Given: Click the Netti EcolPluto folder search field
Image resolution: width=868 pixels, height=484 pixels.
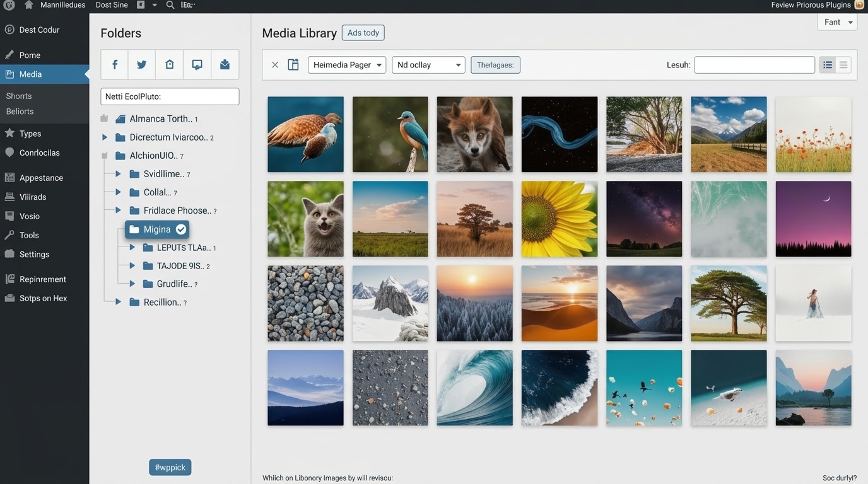Looking at the screenshot, I should coord(170,96).
